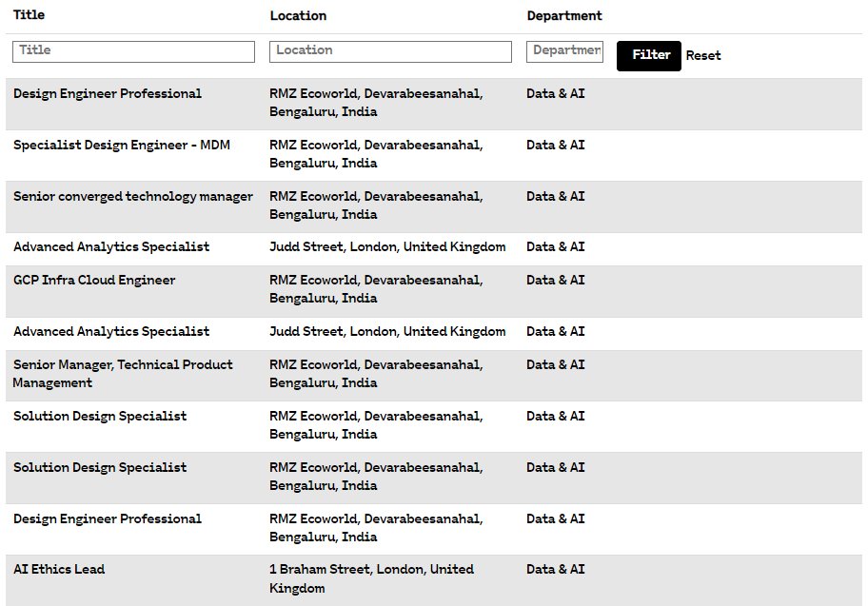Click location of GCP Infra Cloud Engineer row
Viewport: 868px width, 606px height.
pos(376,289)
